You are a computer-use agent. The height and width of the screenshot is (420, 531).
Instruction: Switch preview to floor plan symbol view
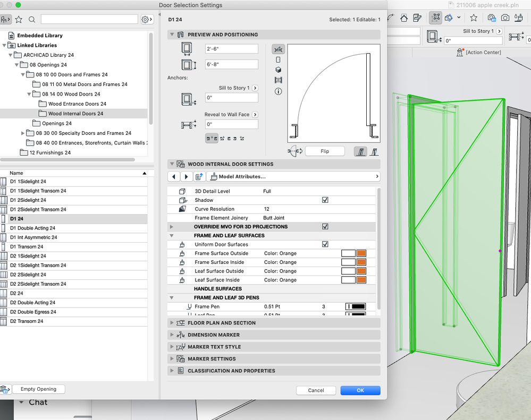click(x=278, y=49)
